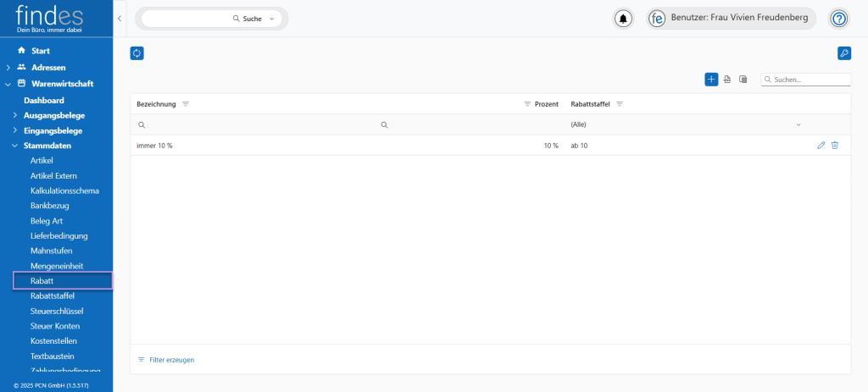Click the export file icon
The image size is (868, 392).
tap(727, 80)
